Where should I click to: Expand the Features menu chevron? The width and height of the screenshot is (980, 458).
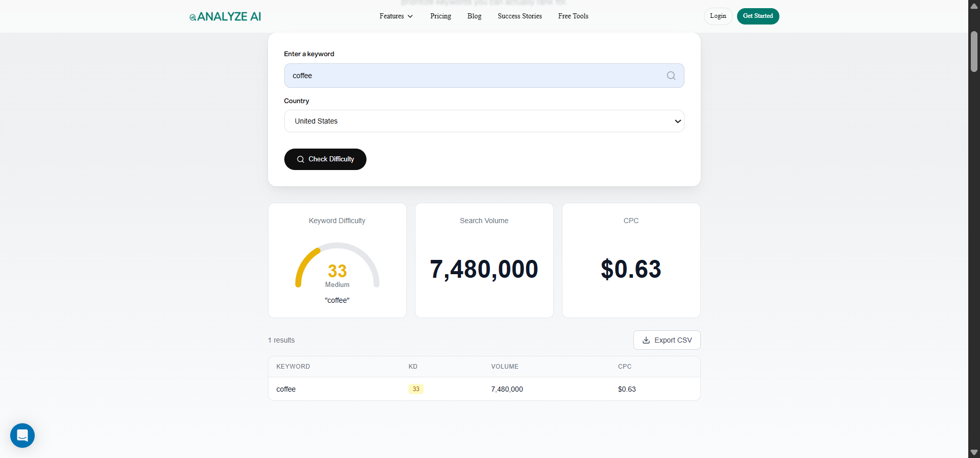(x=410, y=16)
